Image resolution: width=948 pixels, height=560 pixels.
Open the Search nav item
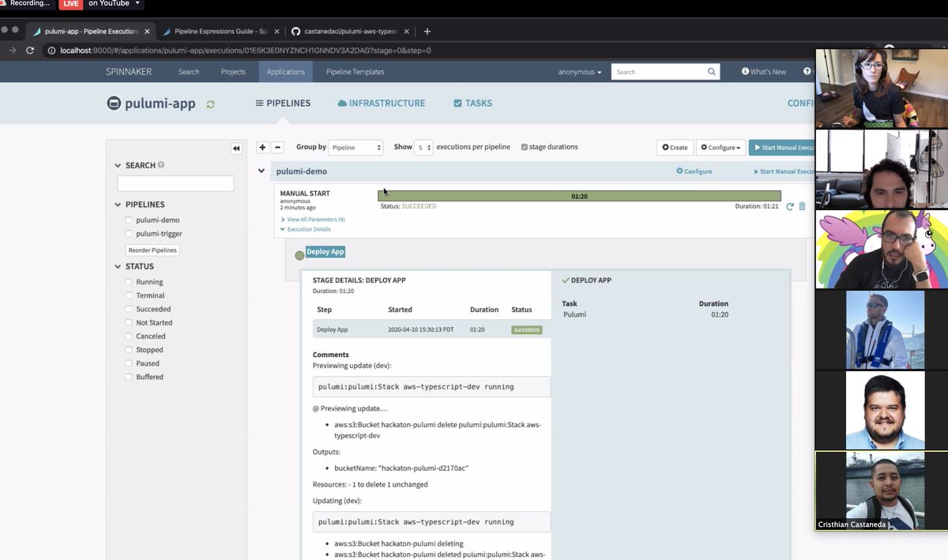click(189, 72)
